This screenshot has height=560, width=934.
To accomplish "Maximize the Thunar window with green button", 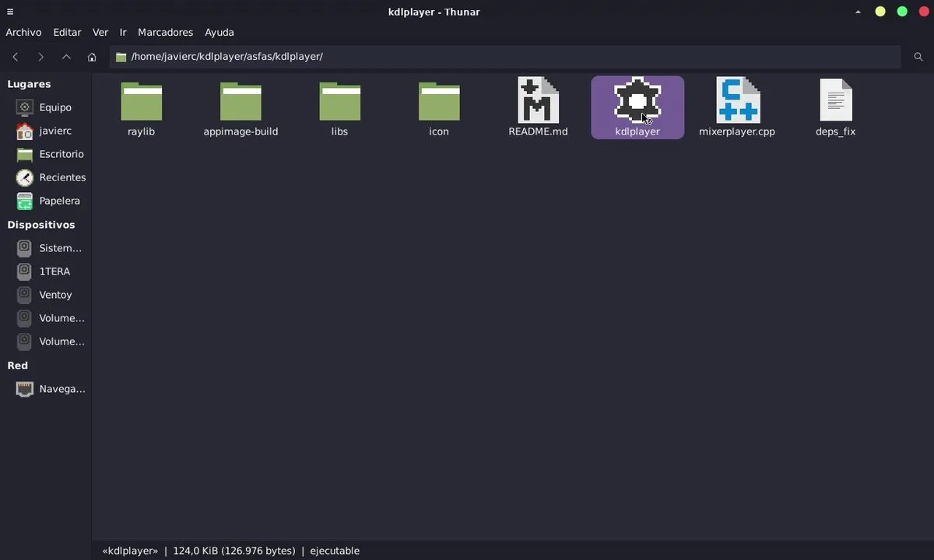I will pos(902,12).
